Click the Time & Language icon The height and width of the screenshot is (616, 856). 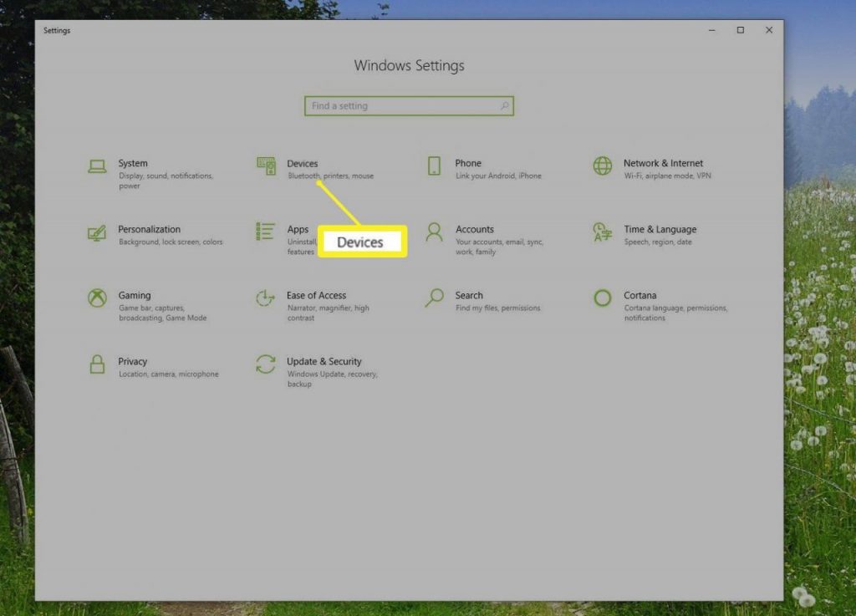603,232
